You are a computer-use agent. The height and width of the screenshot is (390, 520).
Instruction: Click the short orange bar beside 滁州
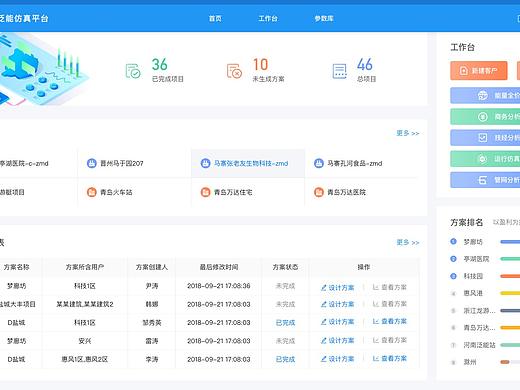coord(505,362)
